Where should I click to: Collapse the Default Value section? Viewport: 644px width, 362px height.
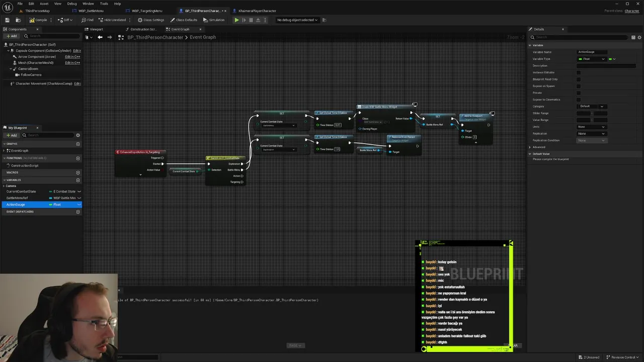(530, 154)
